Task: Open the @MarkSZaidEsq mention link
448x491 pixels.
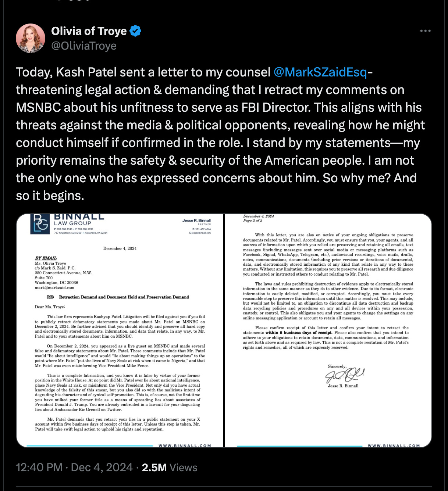Action: pyautogui.click(x=320, y=72)
